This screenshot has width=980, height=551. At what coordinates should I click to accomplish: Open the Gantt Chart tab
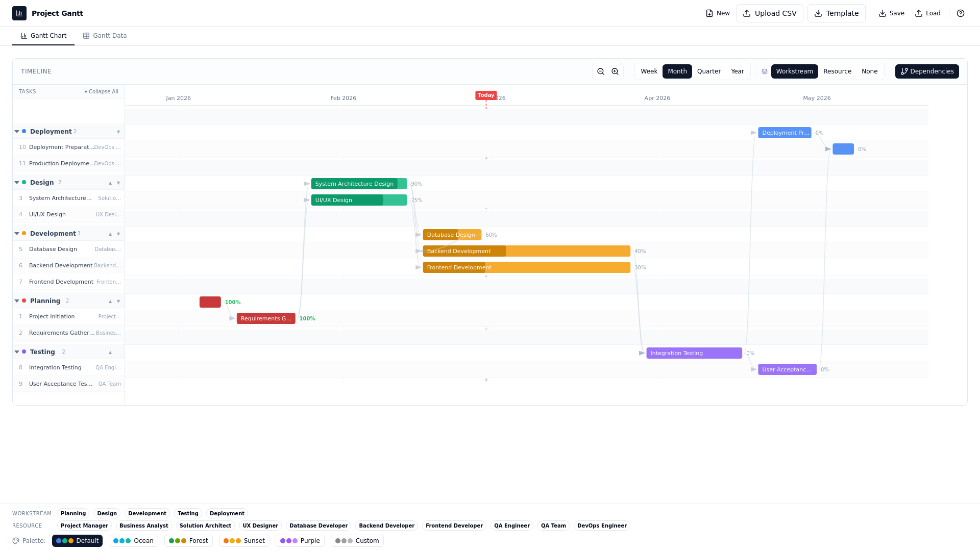[x=43, y=35]
